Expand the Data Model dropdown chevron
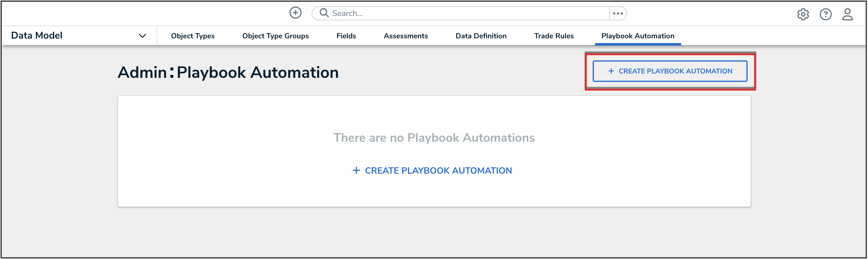Viewport: 868px width, 259px height. coord(142,36)
